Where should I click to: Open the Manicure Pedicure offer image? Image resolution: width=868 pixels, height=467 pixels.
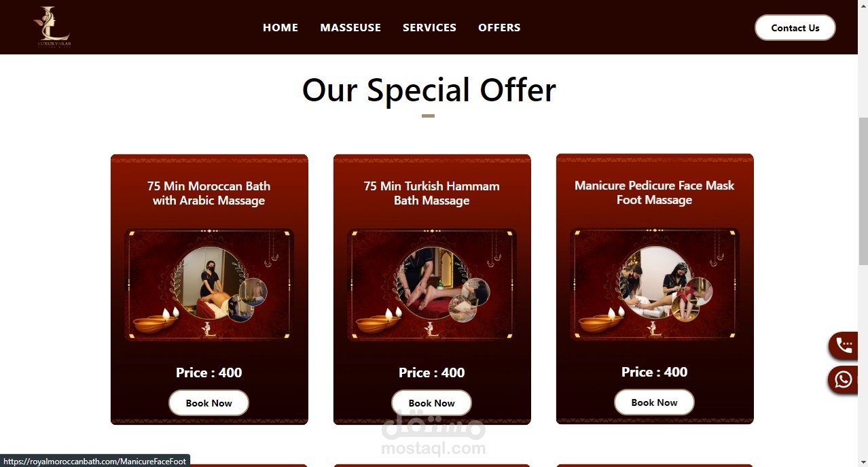click(655, 284)
